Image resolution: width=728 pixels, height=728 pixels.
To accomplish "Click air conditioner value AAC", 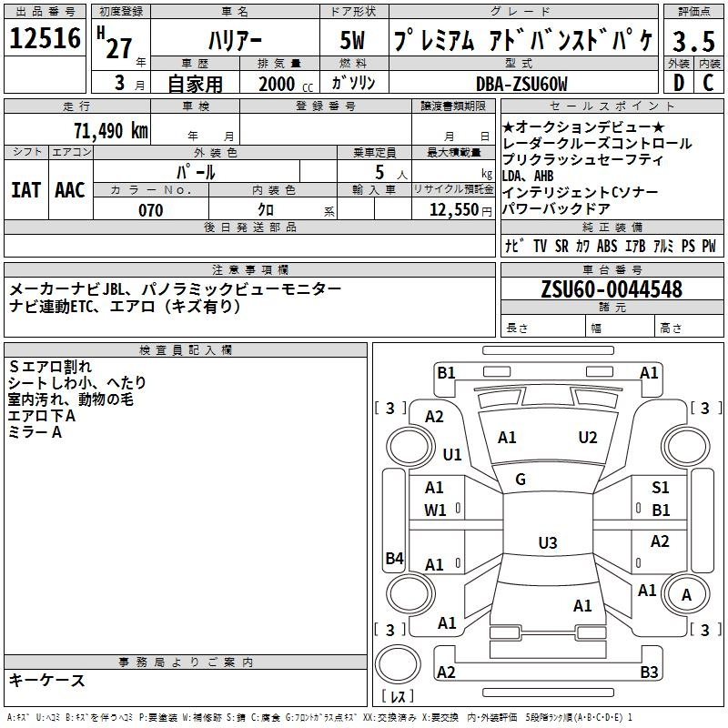I will 70,190.
